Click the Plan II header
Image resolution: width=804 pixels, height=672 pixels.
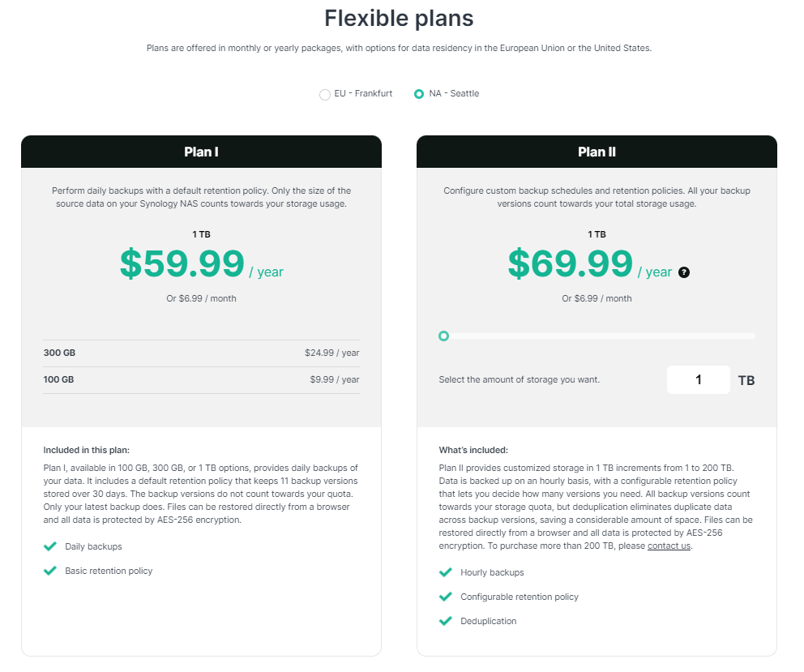click(x=597, y=152)
